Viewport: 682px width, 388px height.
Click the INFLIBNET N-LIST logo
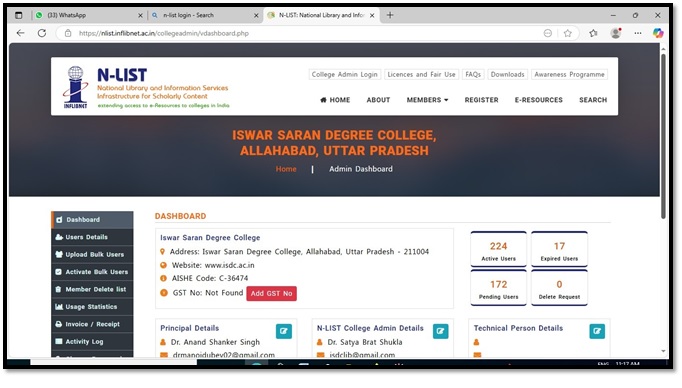(x=146, y=87)
